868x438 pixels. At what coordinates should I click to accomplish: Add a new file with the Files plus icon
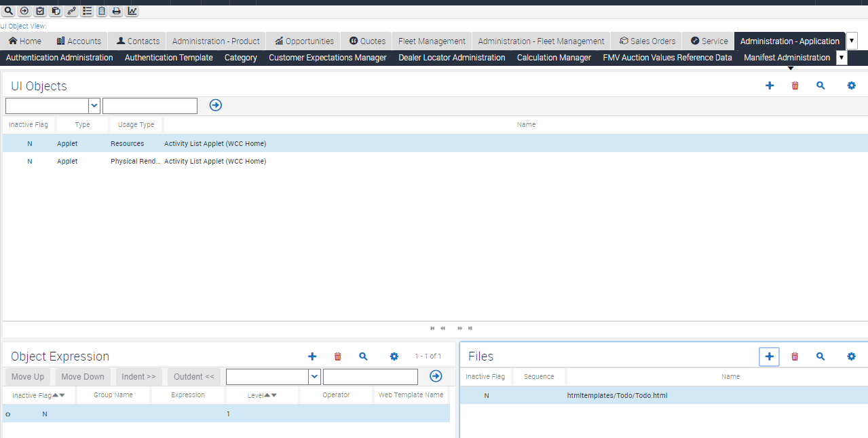(x=769, y=356)
